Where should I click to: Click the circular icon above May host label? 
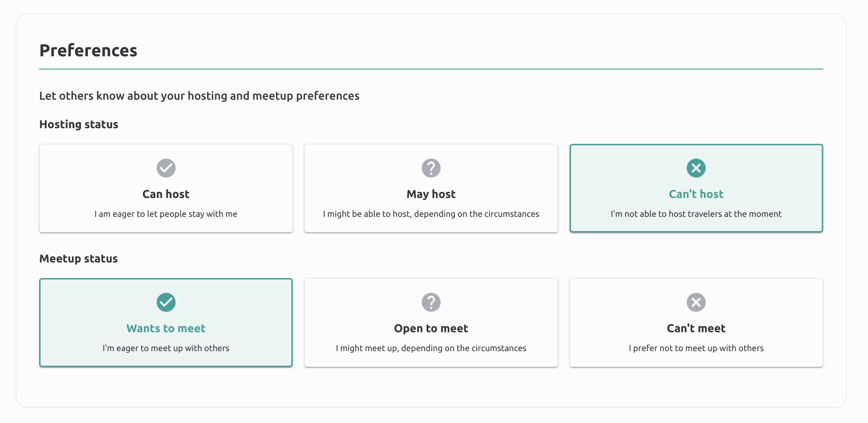coord(431,168)
